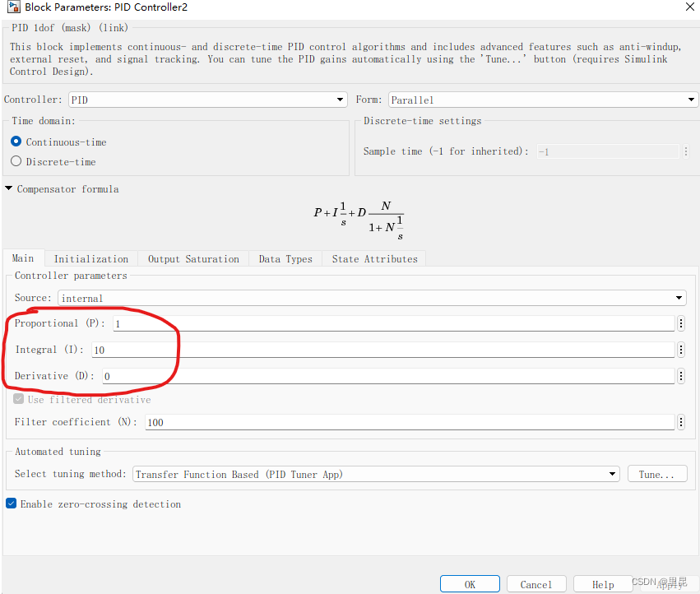Click the Derivative (D) input field
This screenshot has width=700, height=594.
(388, 376)
